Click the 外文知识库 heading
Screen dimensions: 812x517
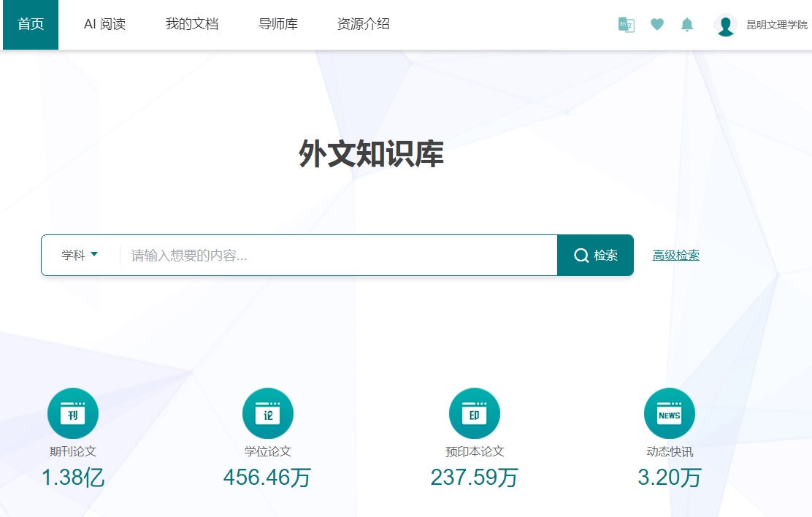point(371,154)
